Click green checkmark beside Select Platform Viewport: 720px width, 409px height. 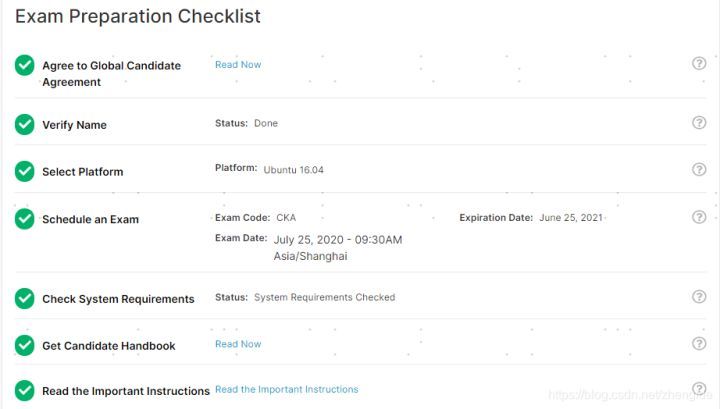coord(24,171)
